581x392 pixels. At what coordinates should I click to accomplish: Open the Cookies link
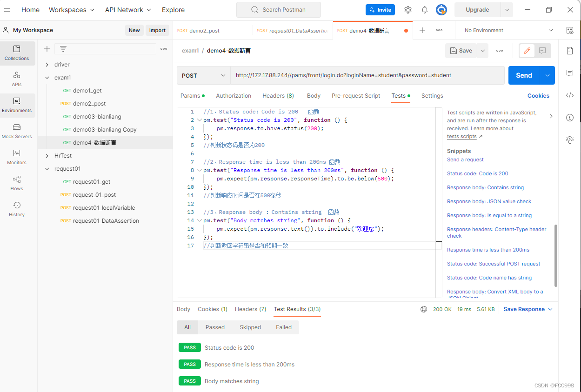pos(538,96)
